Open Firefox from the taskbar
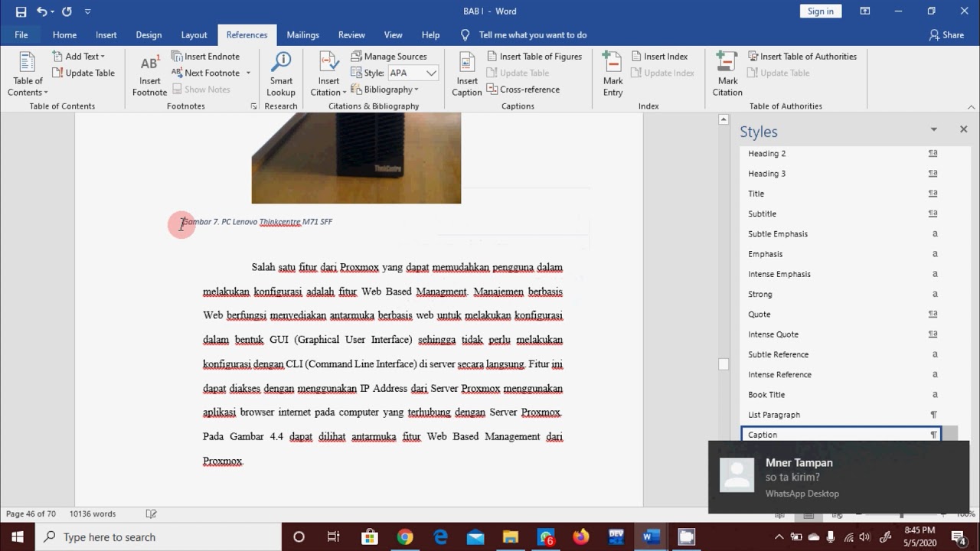This screenshot has height=551, width=980. tap(581, 536)
